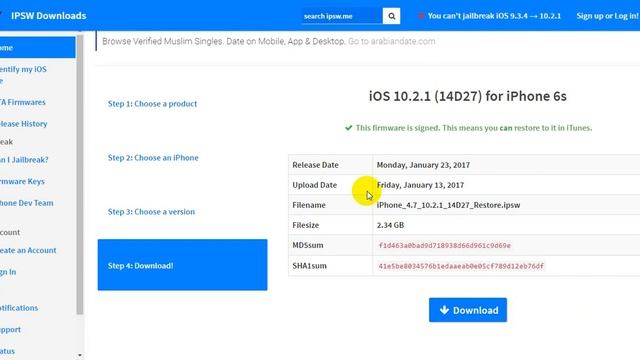Open Release History in sidebar
This screenshot has height=360, width=640.
click(x=24, y=124)
